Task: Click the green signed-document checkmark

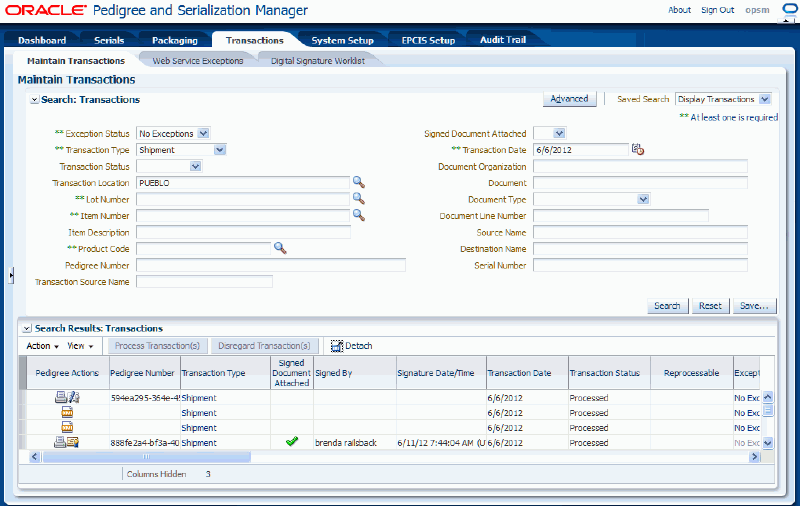Action: [292, 441]
